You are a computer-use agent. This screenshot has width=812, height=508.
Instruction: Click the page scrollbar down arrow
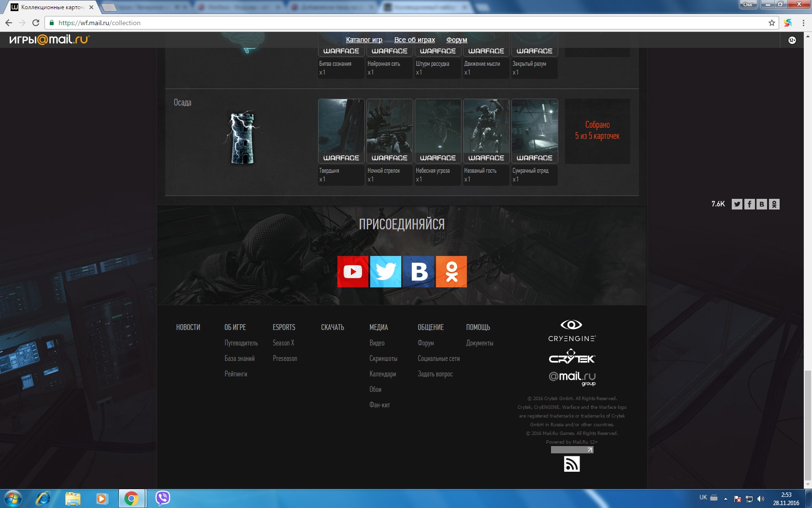pos(808,484)
